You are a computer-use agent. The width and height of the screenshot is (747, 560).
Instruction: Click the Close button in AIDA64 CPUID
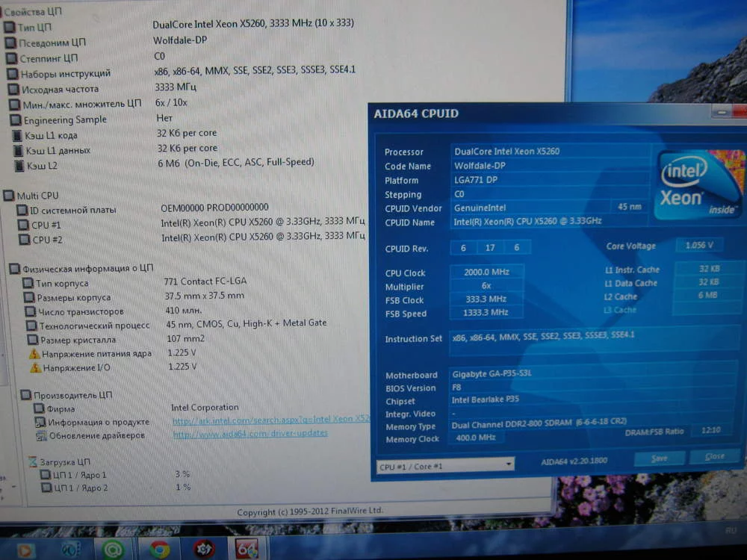715,456
